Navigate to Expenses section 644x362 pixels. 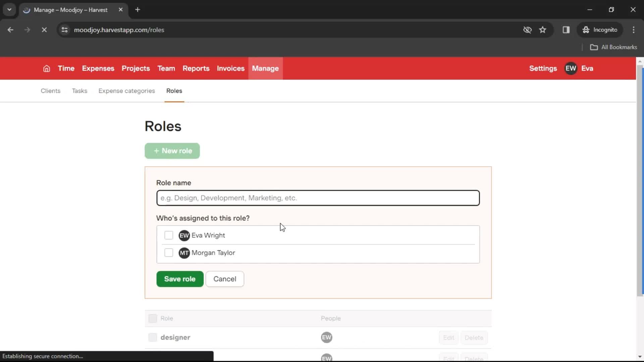[98, 68]
